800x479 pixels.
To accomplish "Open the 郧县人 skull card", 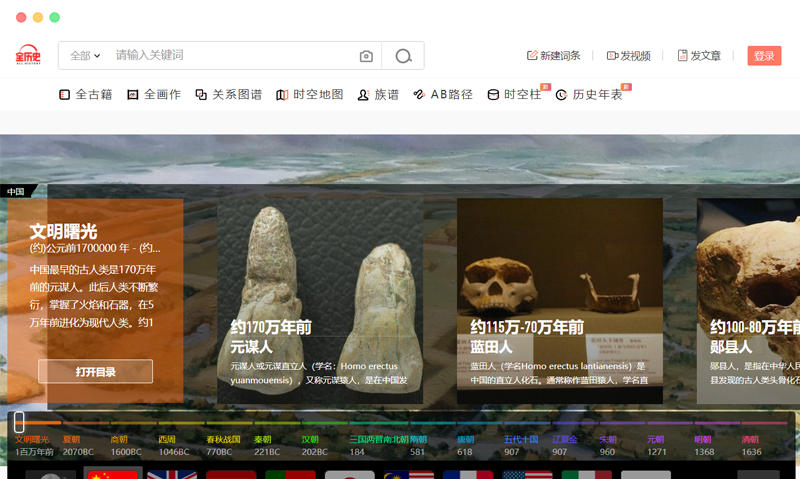I will point(748,301).
